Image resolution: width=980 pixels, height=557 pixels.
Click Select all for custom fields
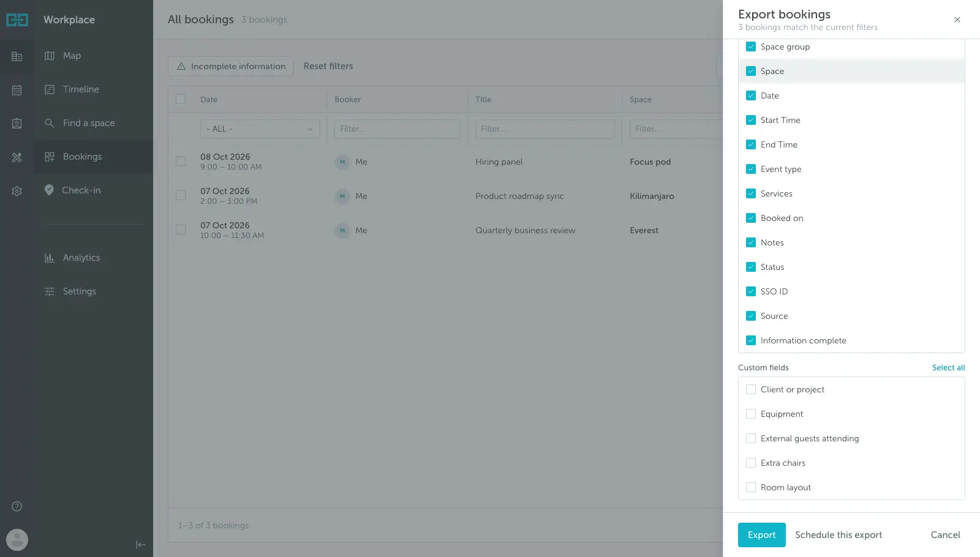(949, 368)
